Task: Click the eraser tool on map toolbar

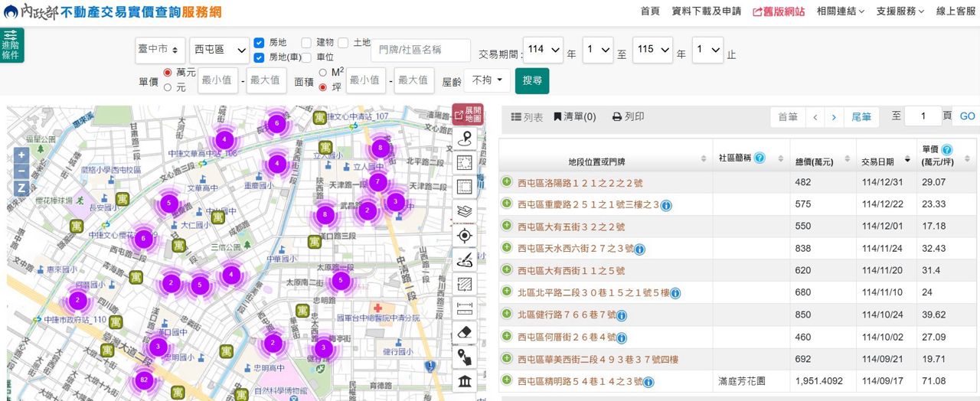Action: click(x=464, y=334)
